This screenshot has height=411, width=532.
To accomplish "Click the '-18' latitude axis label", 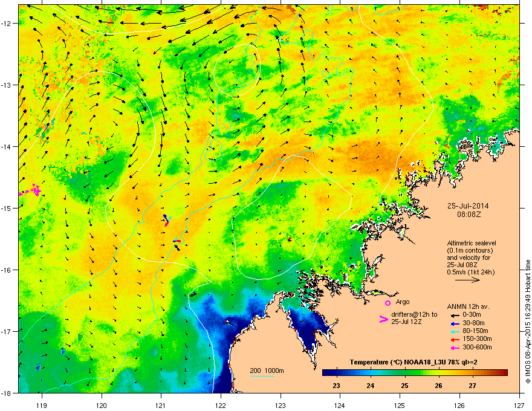I will (7, 393).
